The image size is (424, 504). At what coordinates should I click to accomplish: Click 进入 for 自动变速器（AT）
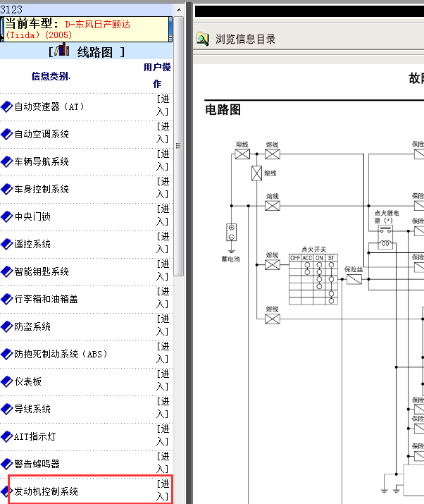click(163, 106)
